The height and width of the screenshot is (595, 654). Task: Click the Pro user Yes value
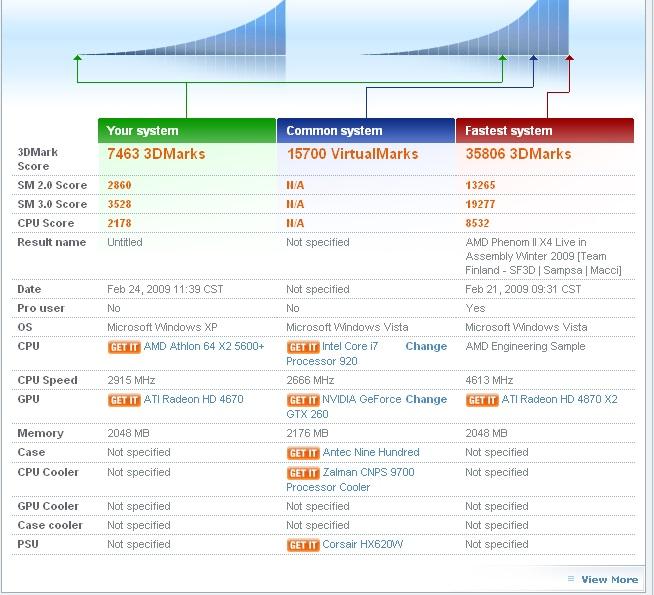475,309
